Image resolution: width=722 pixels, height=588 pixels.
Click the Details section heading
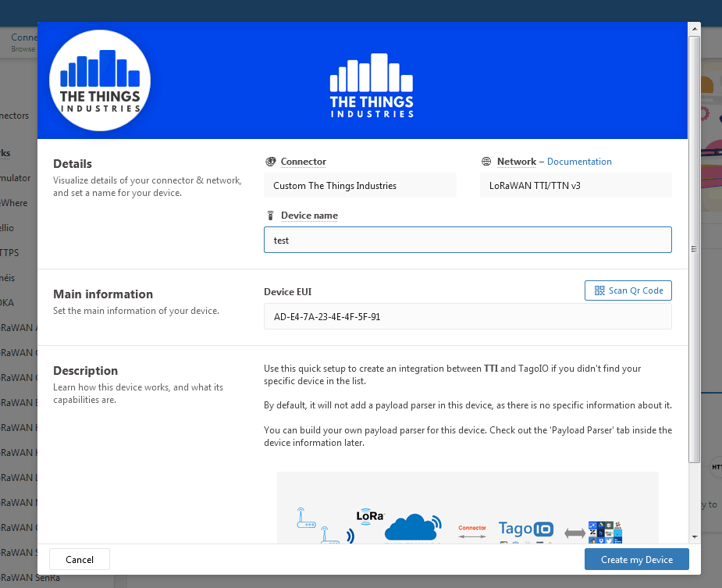point(73,163)
